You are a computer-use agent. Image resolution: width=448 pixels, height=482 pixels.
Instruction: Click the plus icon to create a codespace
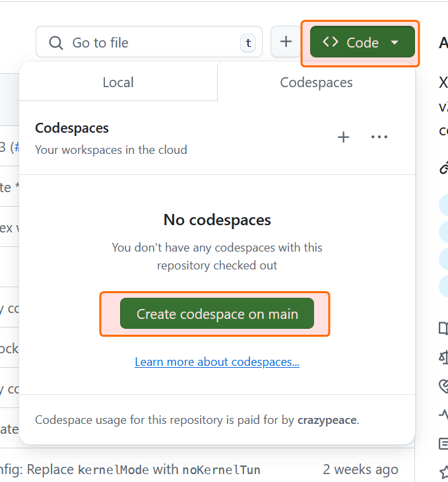[343, 137]
